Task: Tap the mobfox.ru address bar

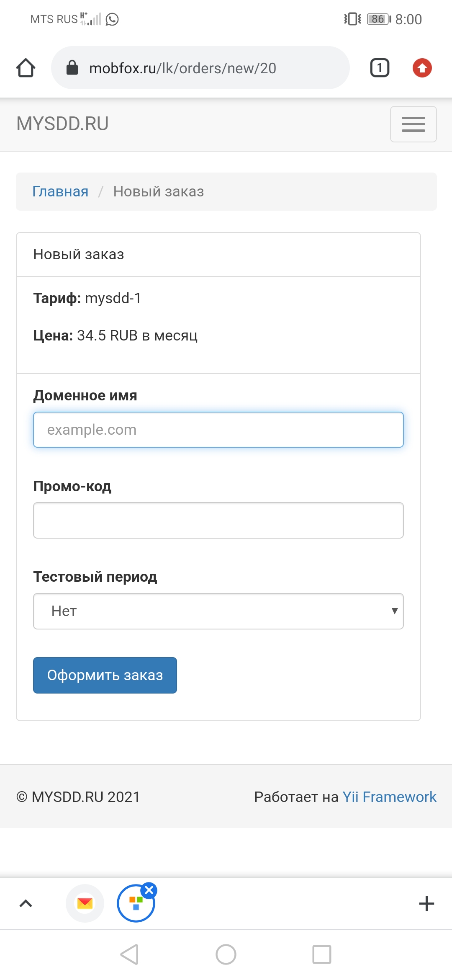Action: 201,68
